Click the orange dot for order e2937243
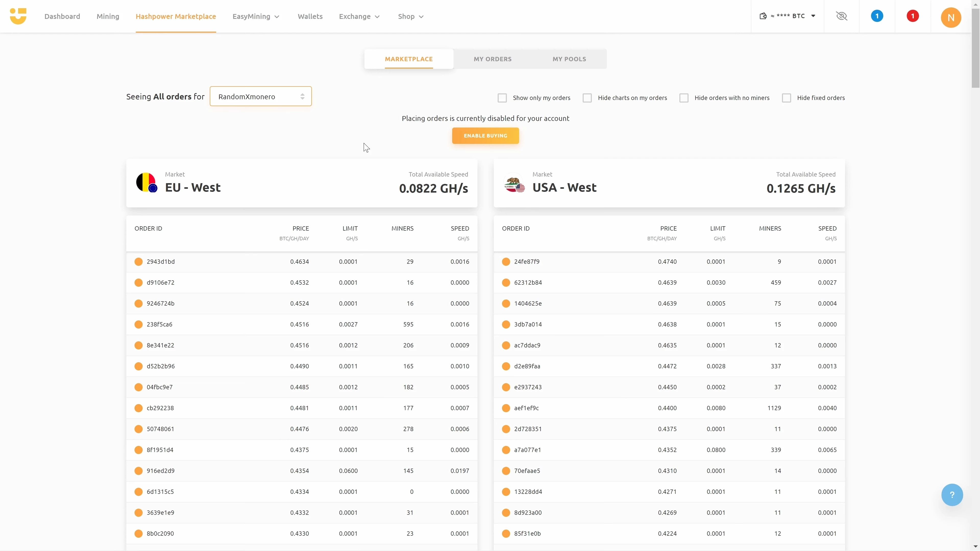Image resolution: width=980 pixels, height=551 pixels. tap(506, 387)
